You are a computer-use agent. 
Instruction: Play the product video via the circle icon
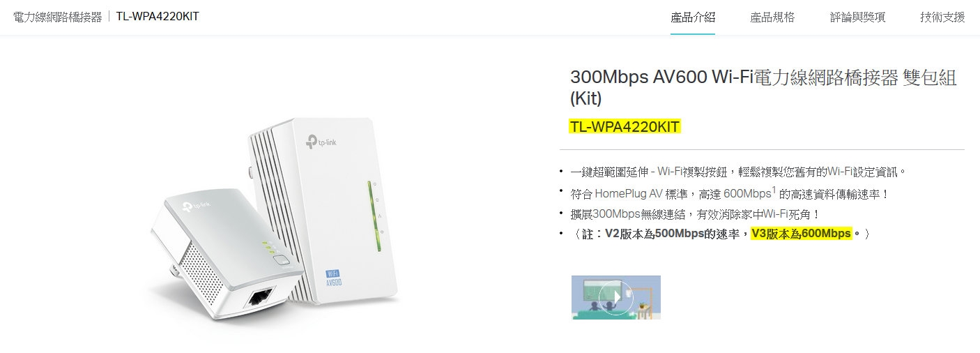coord(615,297)
